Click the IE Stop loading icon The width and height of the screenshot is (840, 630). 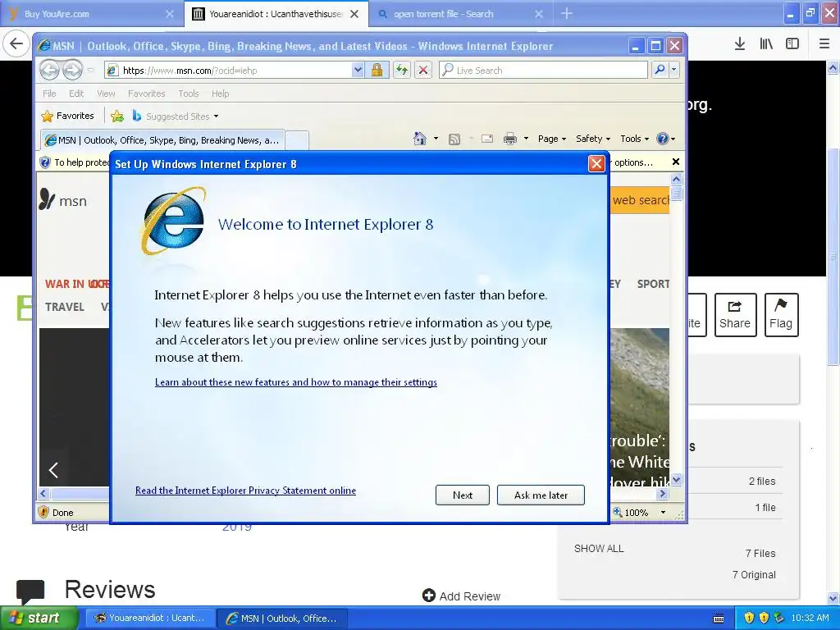pos(423,71)
